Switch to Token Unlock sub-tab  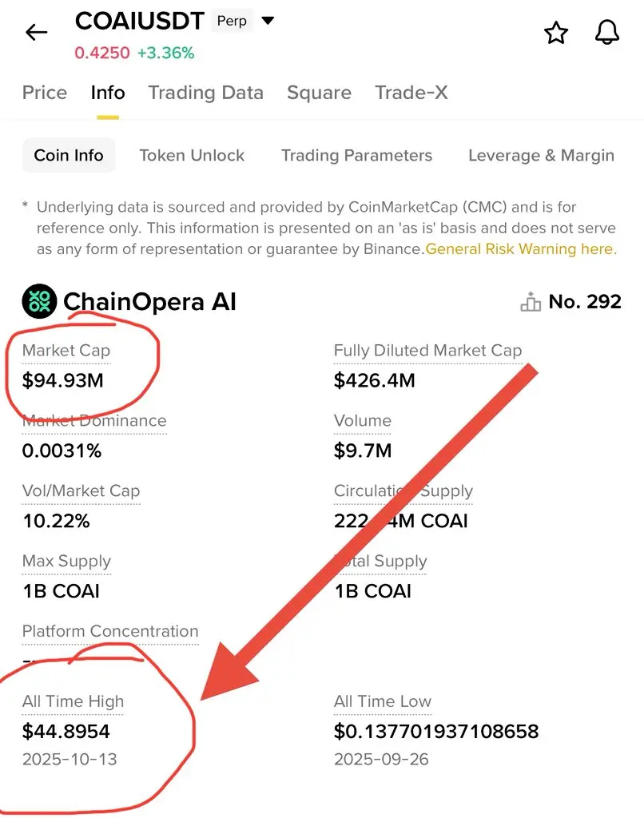coord(192,155)
